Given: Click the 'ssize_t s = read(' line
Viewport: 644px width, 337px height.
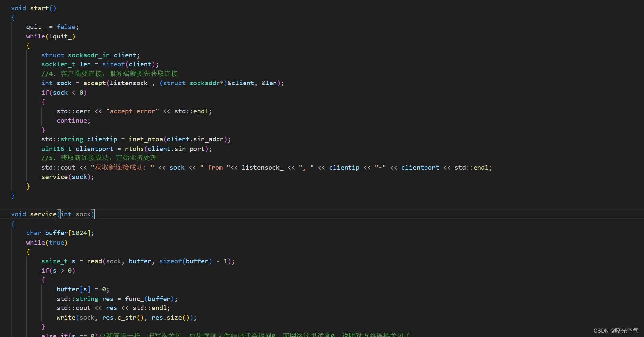Looking at the screenshot, I should (x=138, y=261).
